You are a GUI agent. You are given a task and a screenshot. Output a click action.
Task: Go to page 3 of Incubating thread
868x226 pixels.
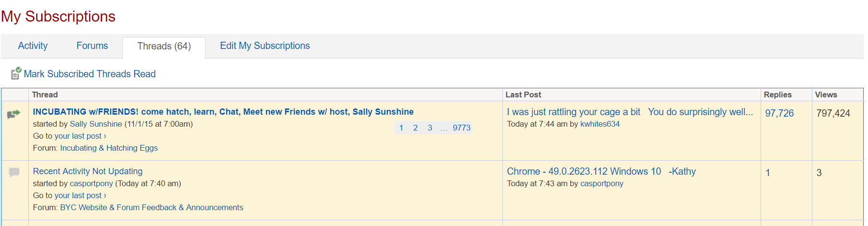coord(429,128)
